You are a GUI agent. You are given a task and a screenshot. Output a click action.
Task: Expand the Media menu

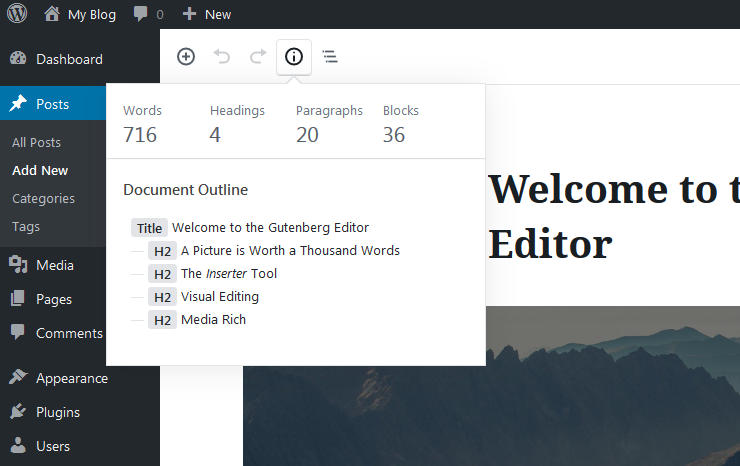click(54, 265)
